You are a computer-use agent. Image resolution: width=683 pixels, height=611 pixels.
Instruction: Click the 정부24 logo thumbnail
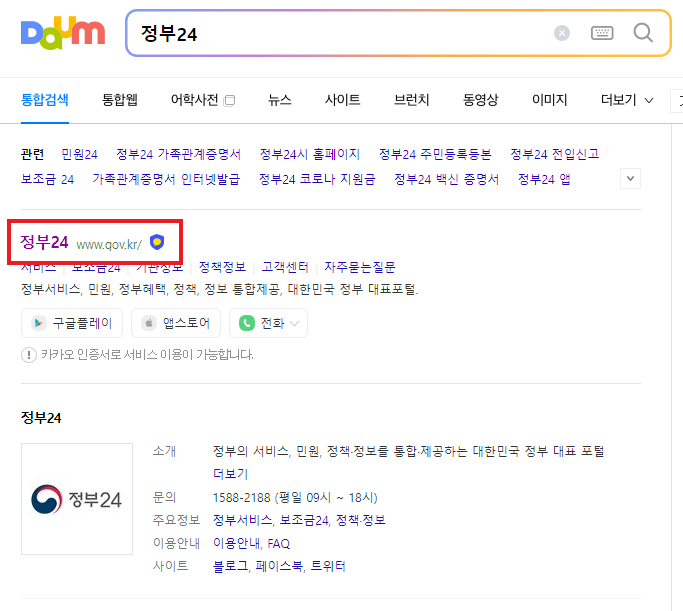coord(77,499)
